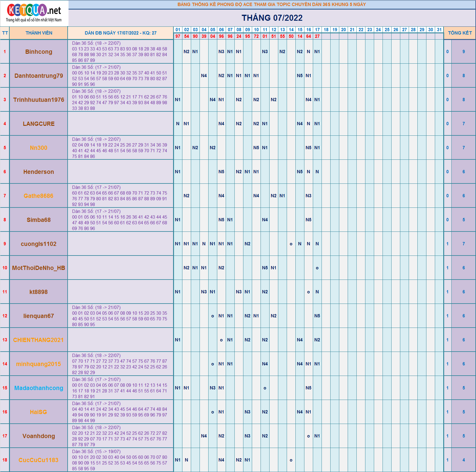Click the THÀNH VIÊN column header
The height and width of the screenshot is (472, 476).
tap(39, 33)
